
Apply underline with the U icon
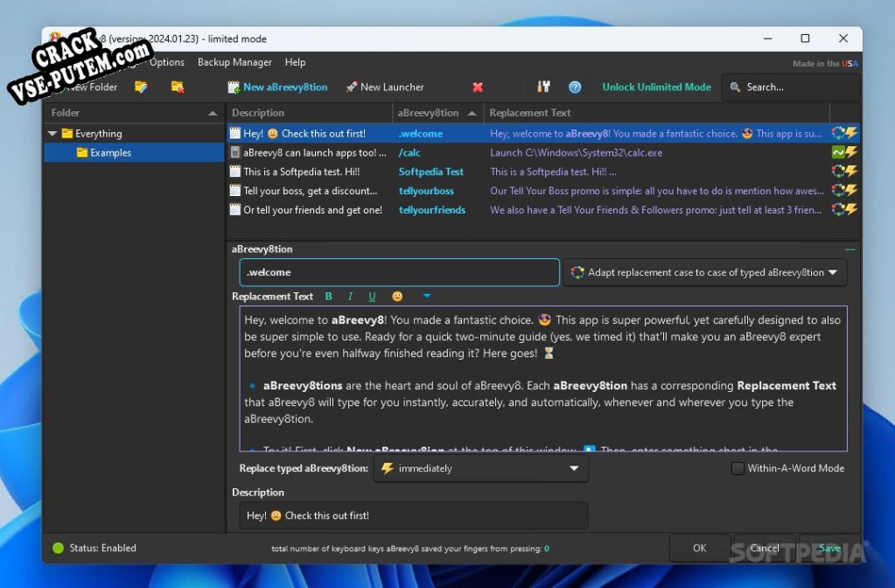(x=372, y=297)
